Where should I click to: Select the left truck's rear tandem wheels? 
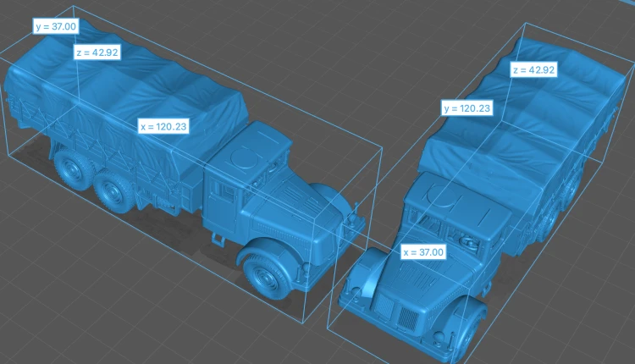coord(91,178)
